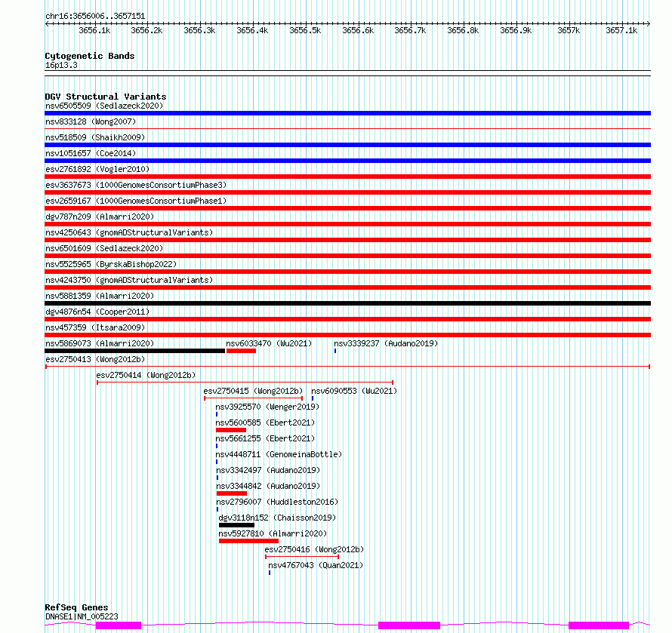Select nsv4448711 (GenomeinaBottle) label
672x633 pixels.
[x=279, y=454]
